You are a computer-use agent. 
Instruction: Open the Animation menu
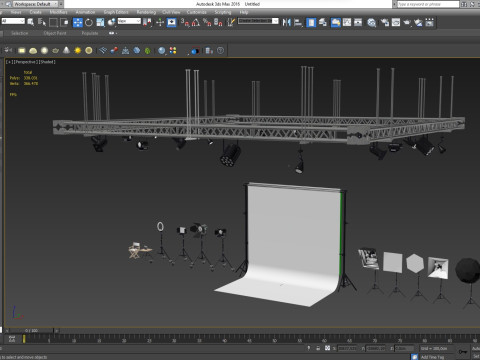85,12
